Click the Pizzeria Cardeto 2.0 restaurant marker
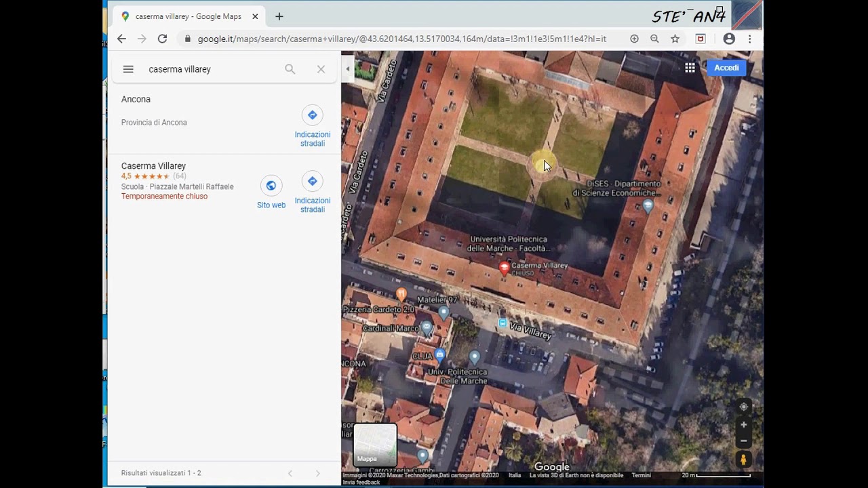 pyautogui.click(x=401, y=294)
